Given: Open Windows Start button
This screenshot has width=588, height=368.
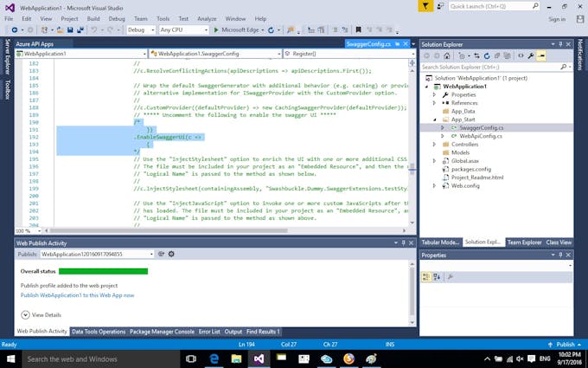Looking at the screenshot, I should [11, 359].
